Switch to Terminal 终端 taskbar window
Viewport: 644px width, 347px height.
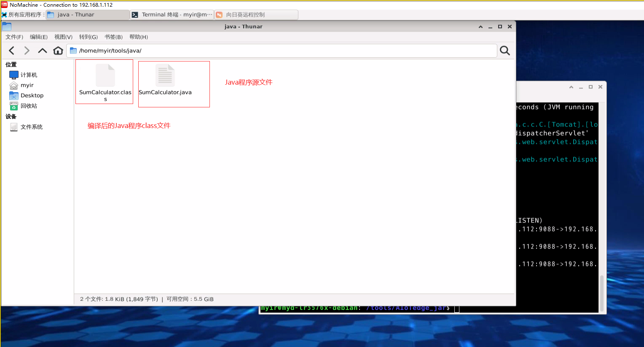(172, 15)
